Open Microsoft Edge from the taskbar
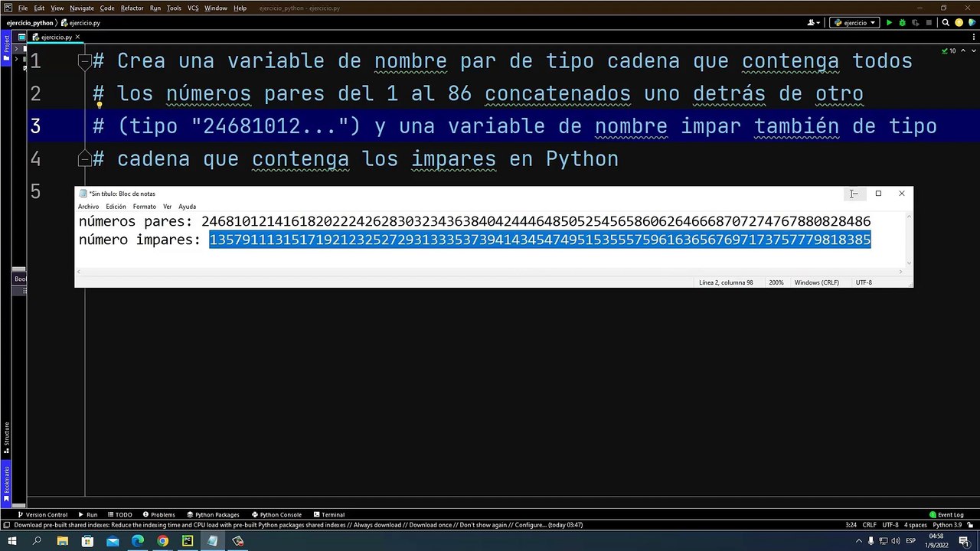 pos(138,541)
